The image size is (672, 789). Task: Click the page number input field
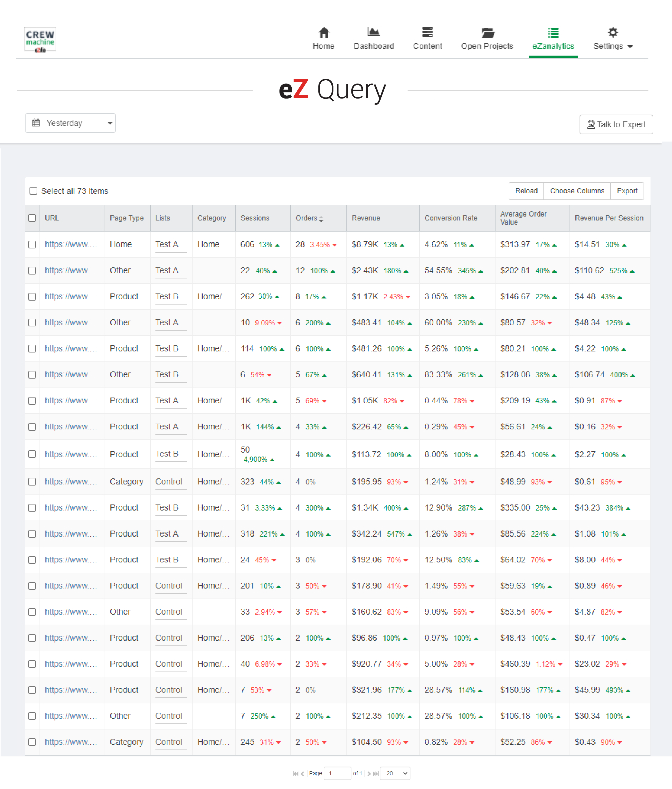click(x=337, y=773)
